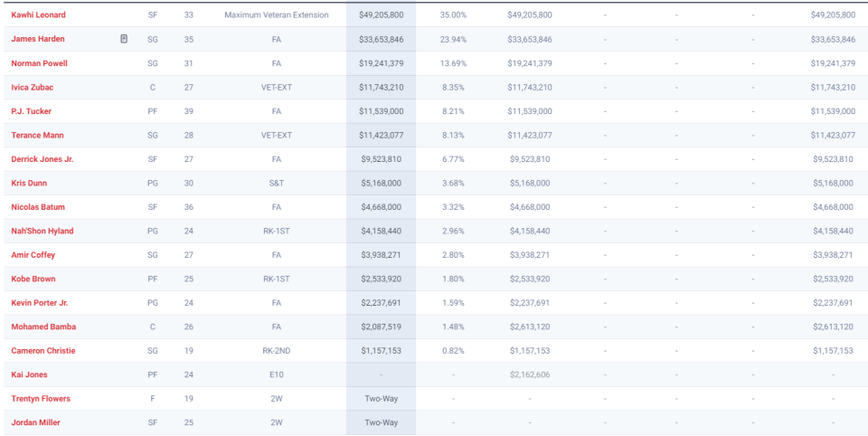Screen dimensions: 868x436
Task: Open the note icon beside James Harden
Action: point(124,39)
